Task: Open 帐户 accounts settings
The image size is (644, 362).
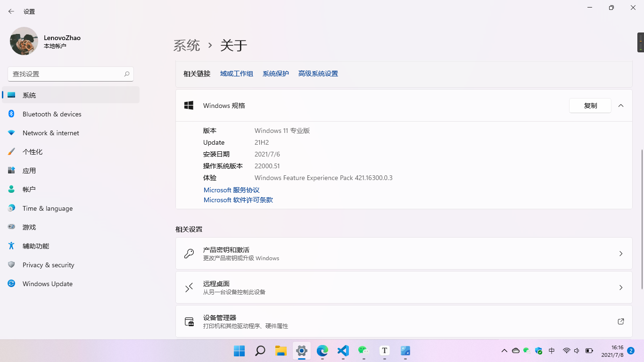Action: (x=71, y=189)
